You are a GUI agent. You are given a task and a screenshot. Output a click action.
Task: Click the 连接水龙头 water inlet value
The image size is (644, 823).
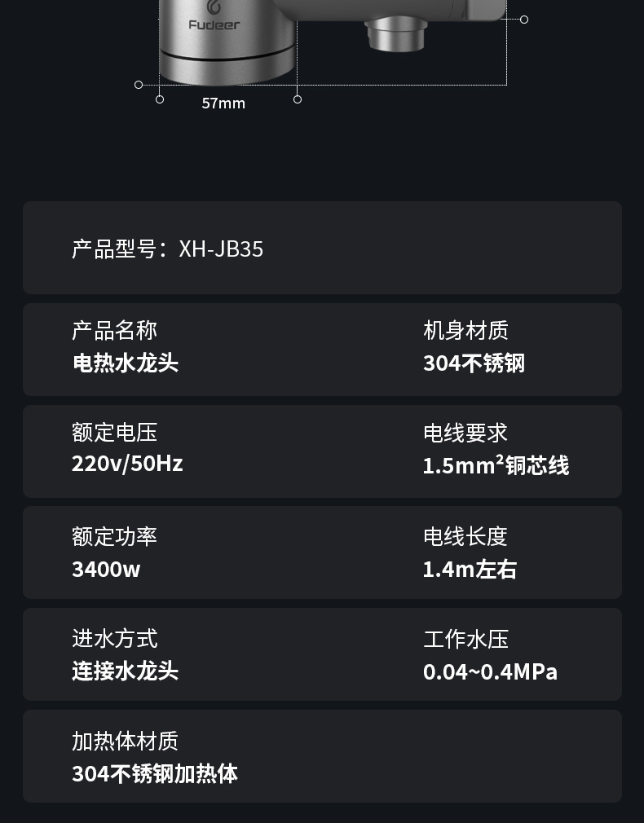coord(126,671)
